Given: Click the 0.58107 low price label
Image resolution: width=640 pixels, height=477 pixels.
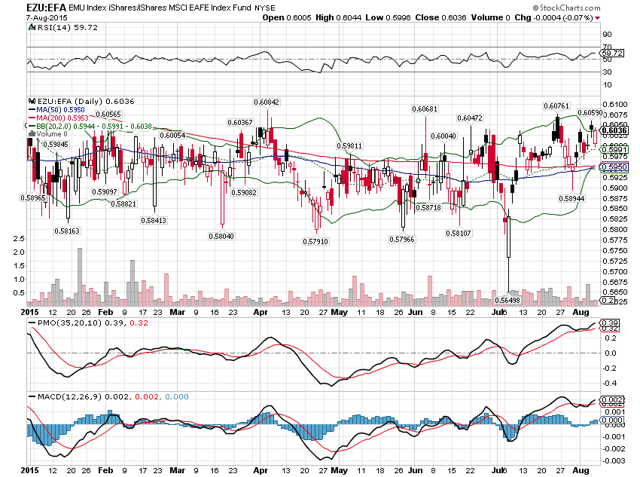Looking at the screenshot, I should click(x=458, y=233).
